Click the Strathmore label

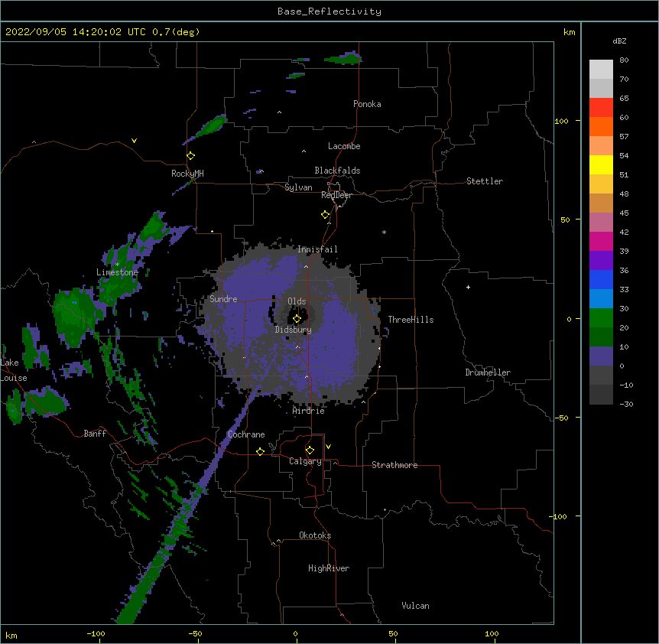[x=394, y=465]
